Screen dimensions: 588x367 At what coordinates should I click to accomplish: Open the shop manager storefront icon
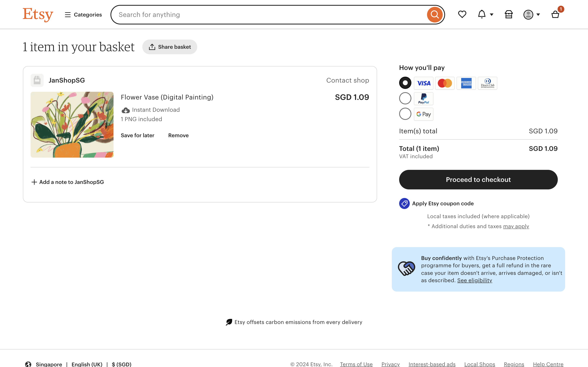509,14
